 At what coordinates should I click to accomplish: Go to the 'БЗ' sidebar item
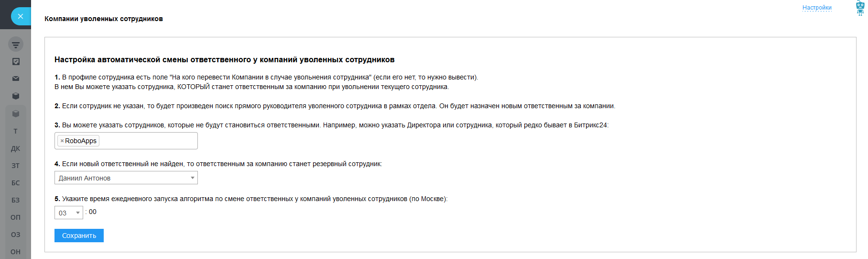16,200
